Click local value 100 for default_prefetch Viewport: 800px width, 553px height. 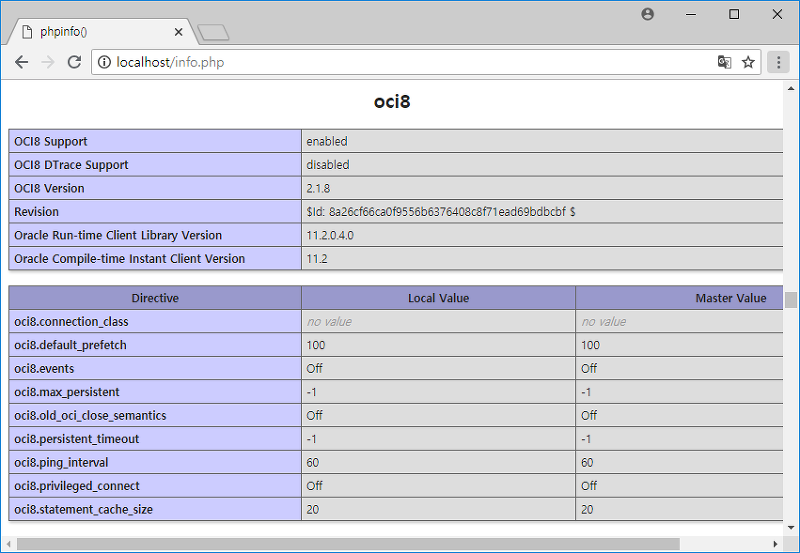point(316,345)
